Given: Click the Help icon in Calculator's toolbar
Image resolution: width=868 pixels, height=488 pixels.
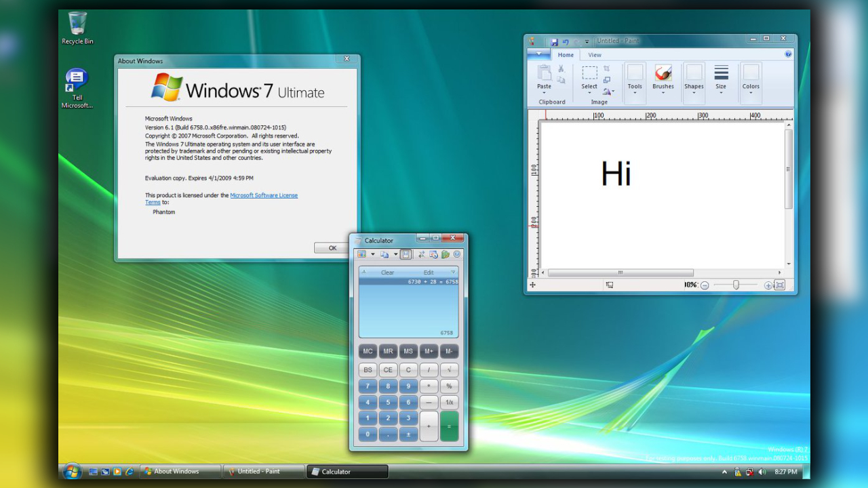Looking at the screenshot, I should pyautogui.click(x=456, y=254).
